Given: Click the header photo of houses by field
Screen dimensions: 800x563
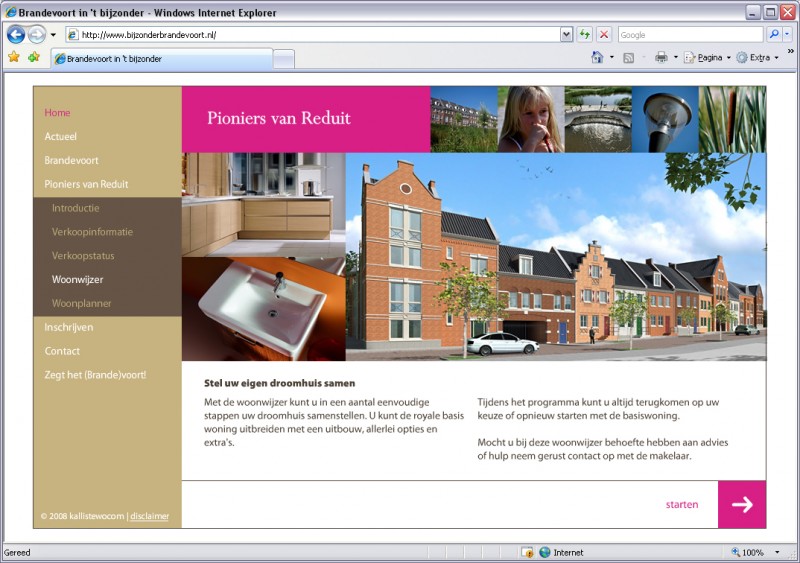Looking at the screenshot, I should (464, 119).
